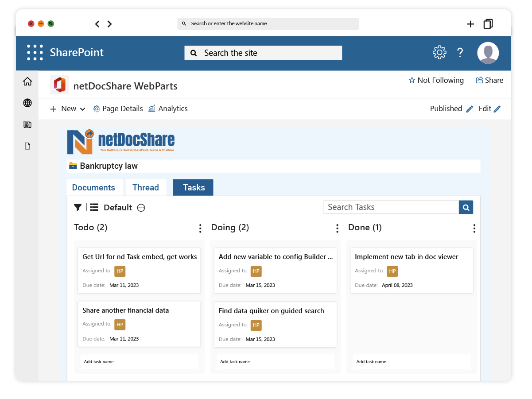Open task Find data quiker on guided search

click(x=275, y=325)
